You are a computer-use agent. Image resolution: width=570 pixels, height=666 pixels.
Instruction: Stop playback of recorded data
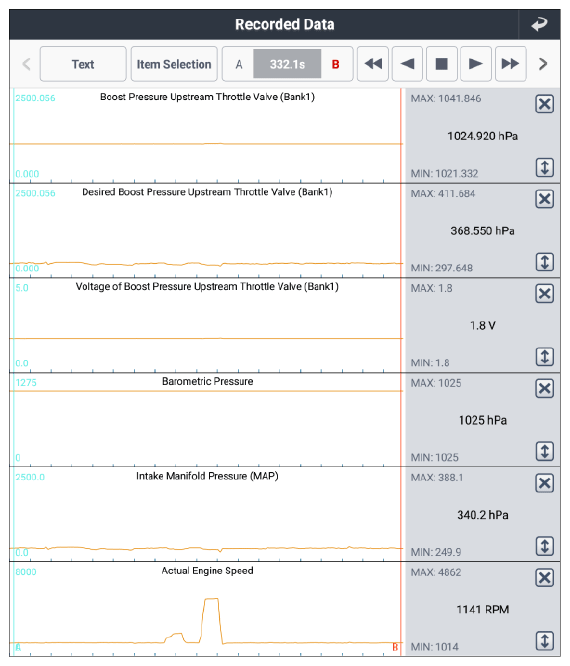[x=442, y=64]
